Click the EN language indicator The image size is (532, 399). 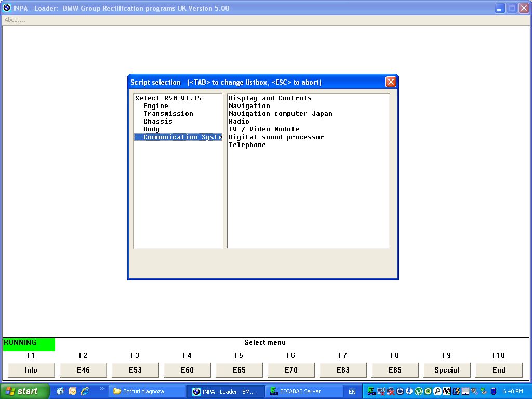[x=352, y=392]
